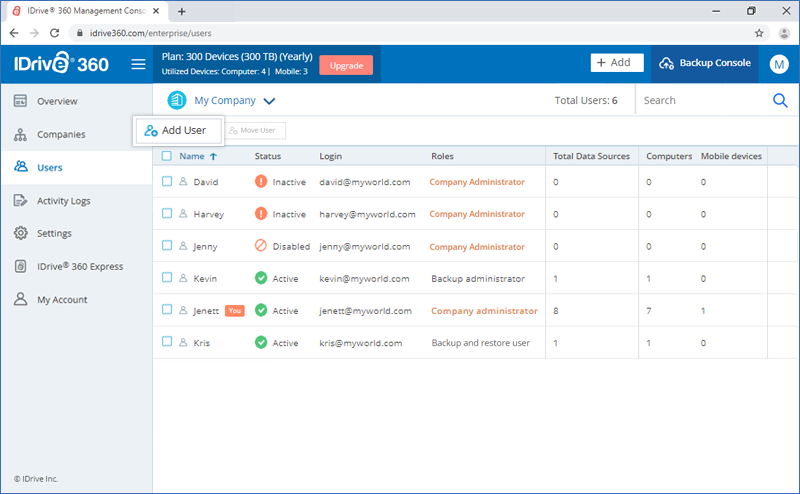The image size is (800, 494).
Task: Go forward in browser history
Action: 34,33
